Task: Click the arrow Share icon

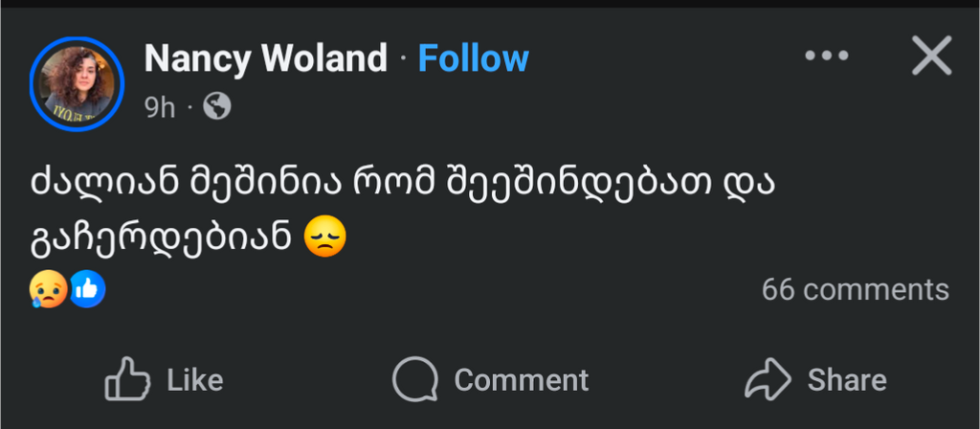Action: point(768,379)
